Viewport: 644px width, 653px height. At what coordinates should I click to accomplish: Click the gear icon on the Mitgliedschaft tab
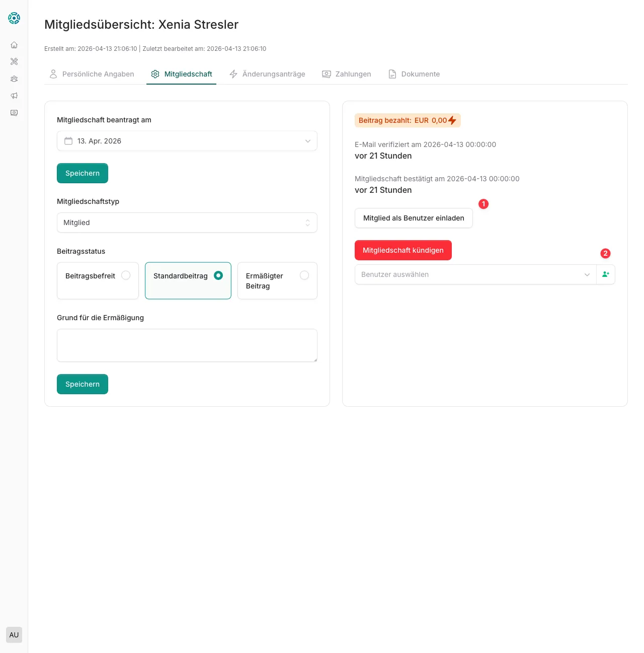pyautogui.click(x=155, y=74)
